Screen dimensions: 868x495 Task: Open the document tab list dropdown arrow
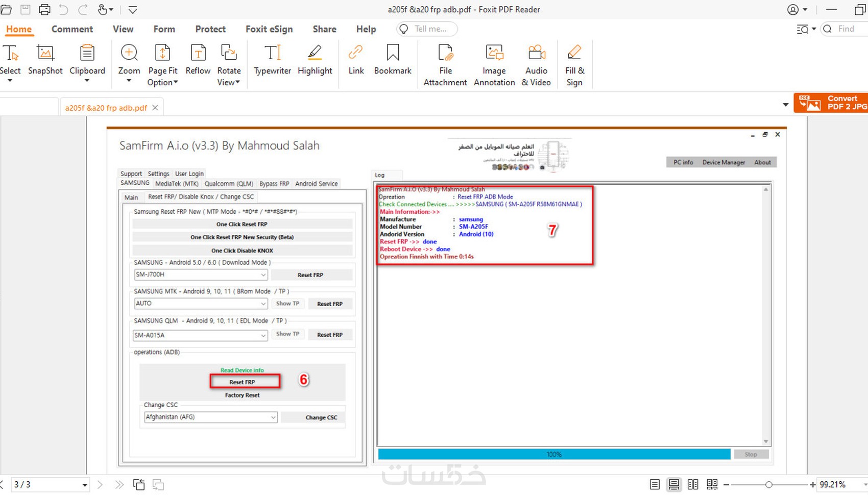pos(785,105)
